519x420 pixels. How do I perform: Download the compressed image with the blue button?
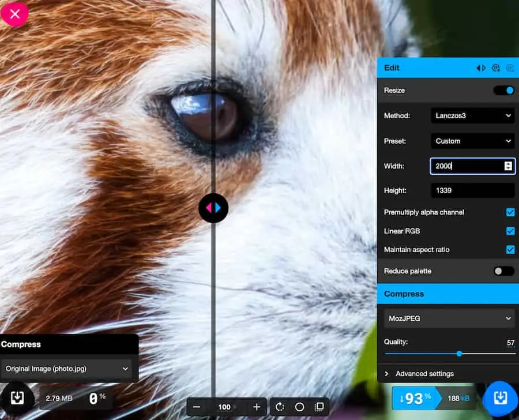click(x=500, y=399)
